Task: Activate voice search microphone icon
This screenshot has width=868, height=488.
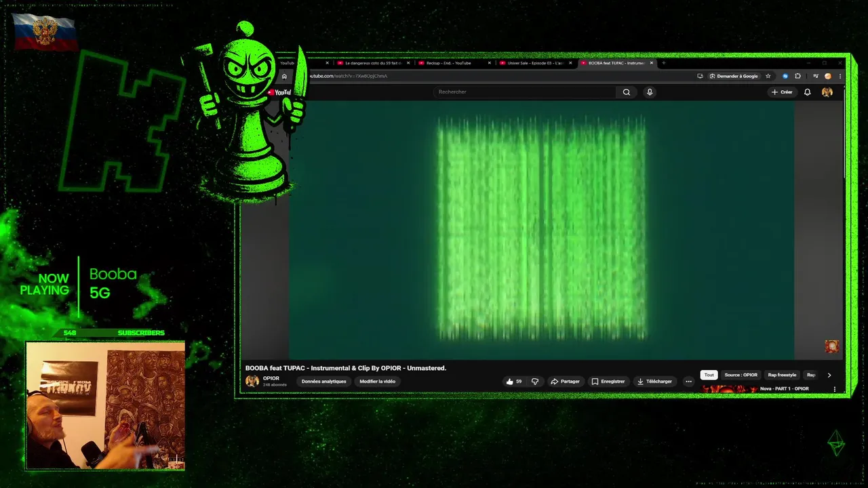Action: (650, 92)
